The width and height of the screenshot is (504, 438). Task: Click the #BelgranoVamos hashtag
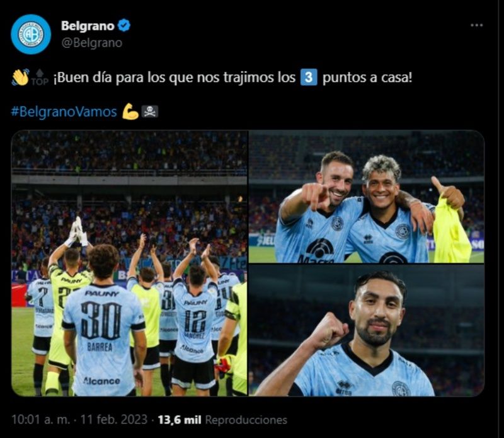[x=64, y=112]
